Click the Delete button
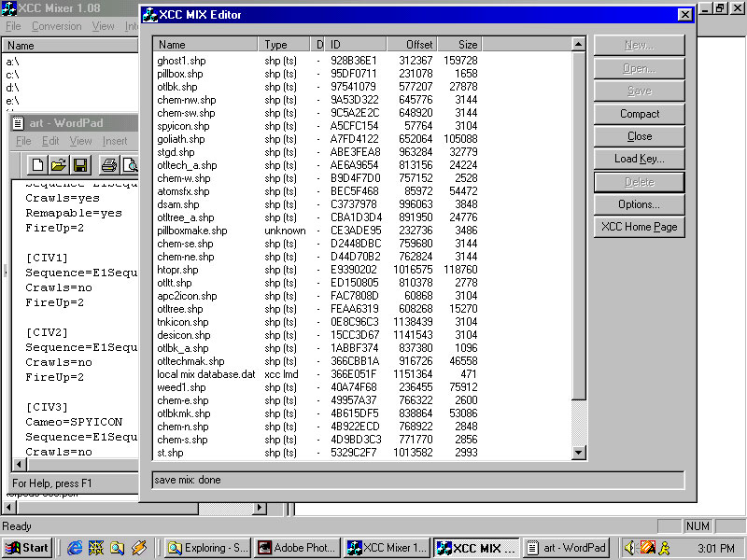The height and width of the screenshot is (560, 747). pyautogui.click(x=640, y=182)
